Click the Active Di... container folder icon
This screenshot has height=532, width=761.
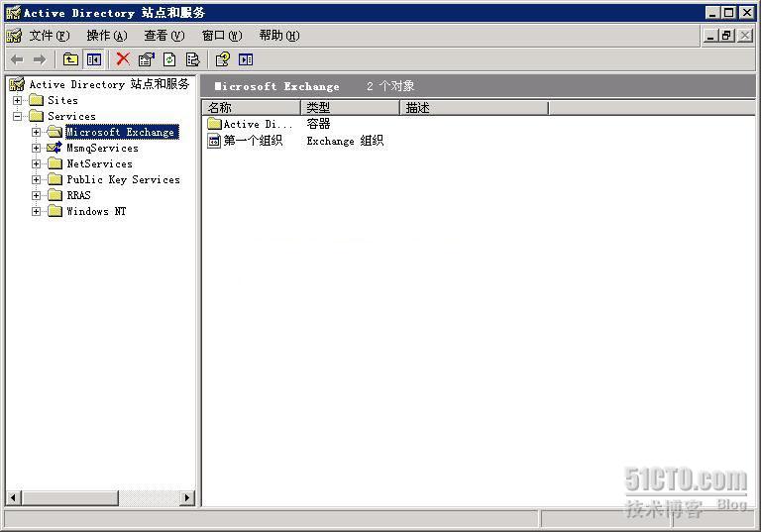[x=214, y=124]
